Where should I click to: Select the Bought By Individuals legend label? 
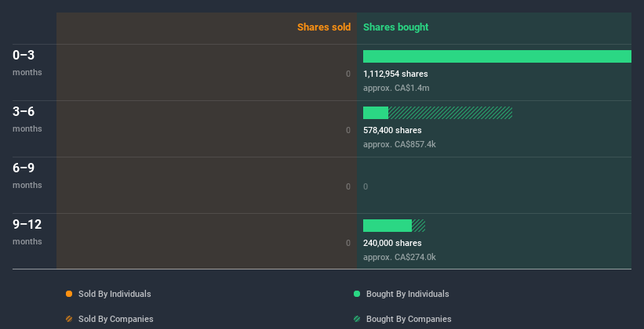tap(407, 294)
